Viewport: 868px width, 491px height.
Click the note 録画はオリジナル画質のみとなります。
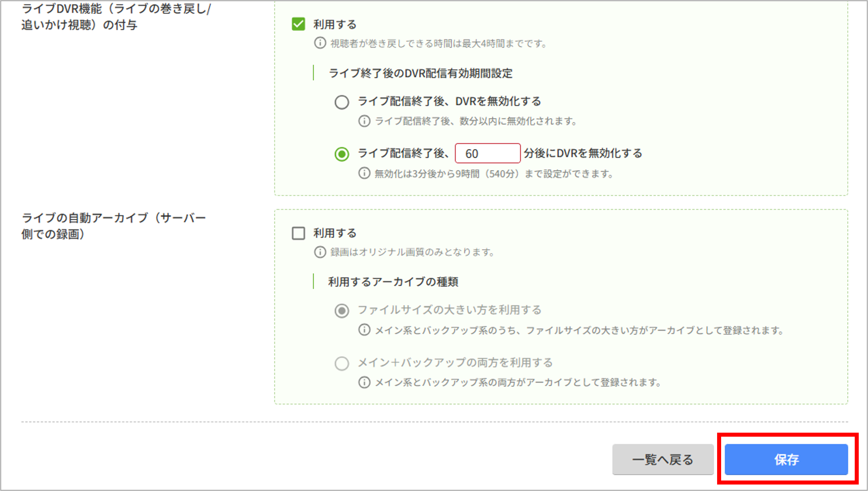(x=413, y=252)
